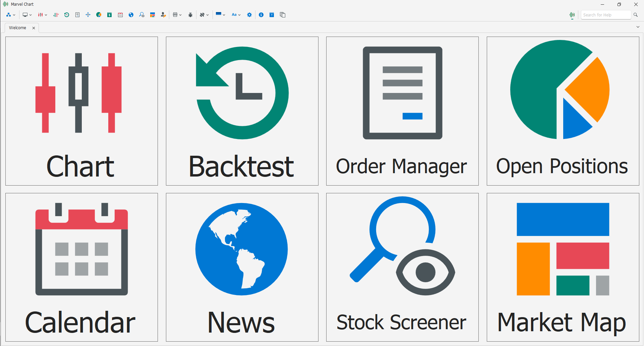Open the Order Manager tile
644x346 pixels.
coord(402,111)
